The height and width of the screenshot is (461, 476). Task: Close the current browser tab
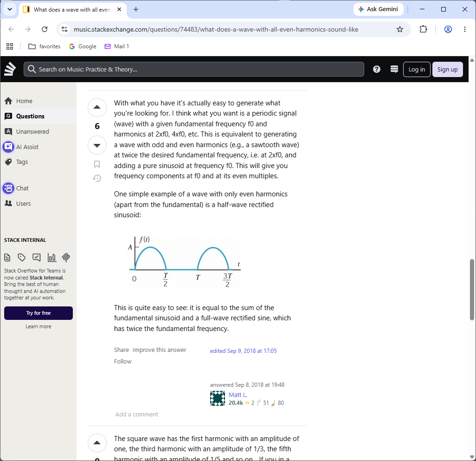[119, 9]
